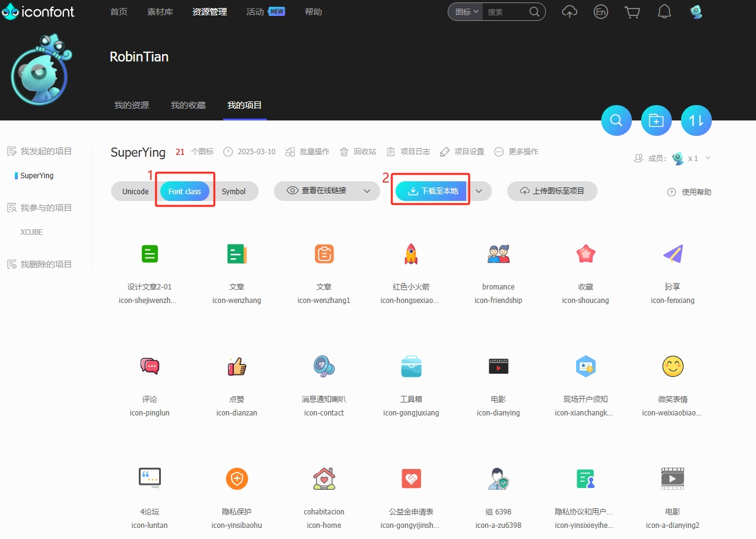Switch to the 我的收藏 tab
The width and height of the screenshot is (756, 539).
coord(188,105)
